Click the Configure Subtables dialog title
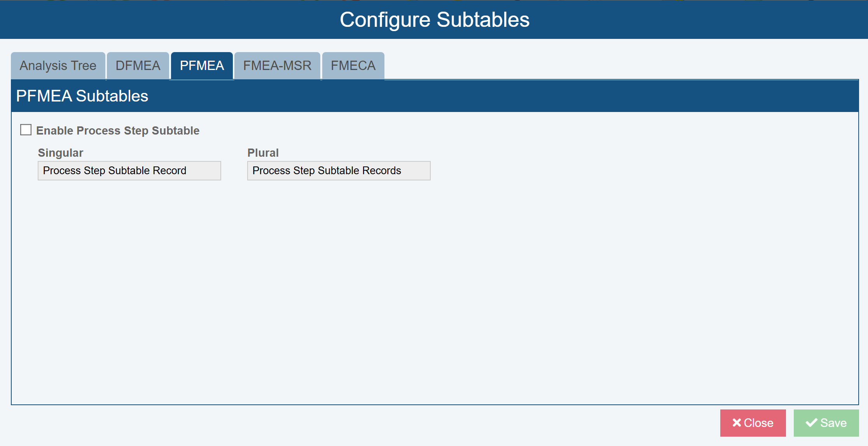868x446 pixels. (x=434, y=19)
